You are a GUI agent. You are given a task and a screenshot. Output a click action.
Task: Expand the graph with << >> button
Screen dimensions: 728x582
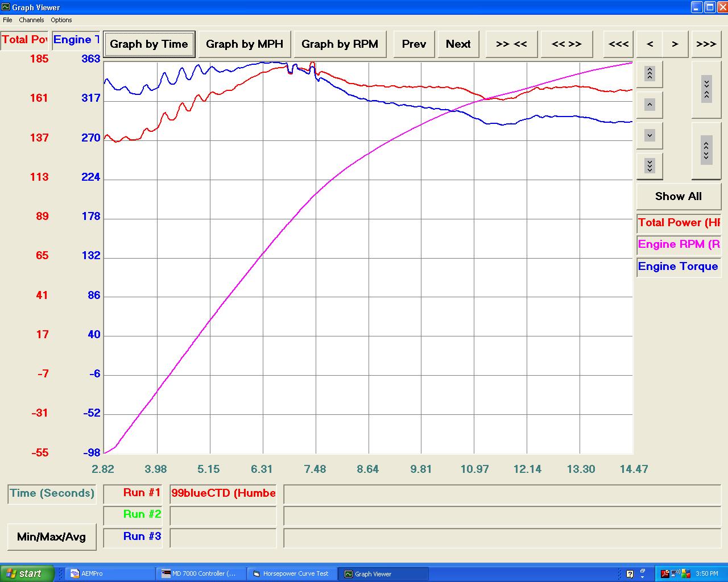pyautogui.click(x=566, y=44)
